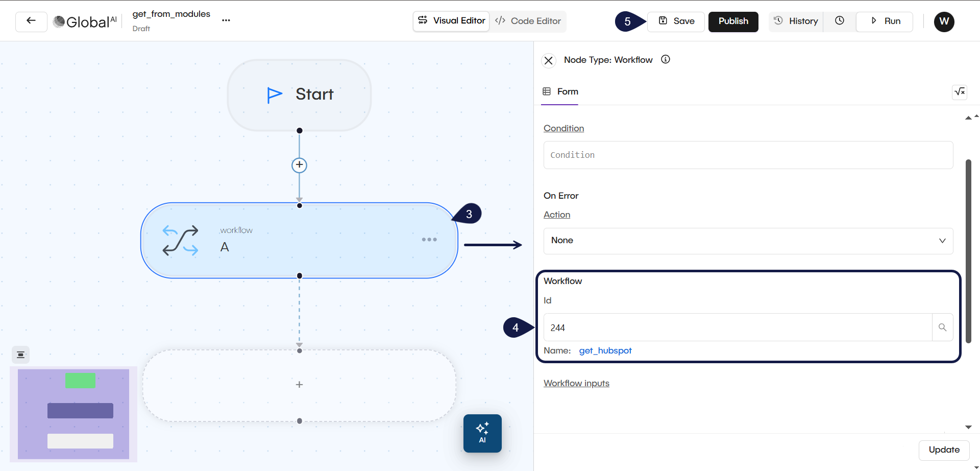Open the three-dot menu next to get_from_modules
Image resolution: width=980 pixels, height=471 pixels.
(226, 20)
